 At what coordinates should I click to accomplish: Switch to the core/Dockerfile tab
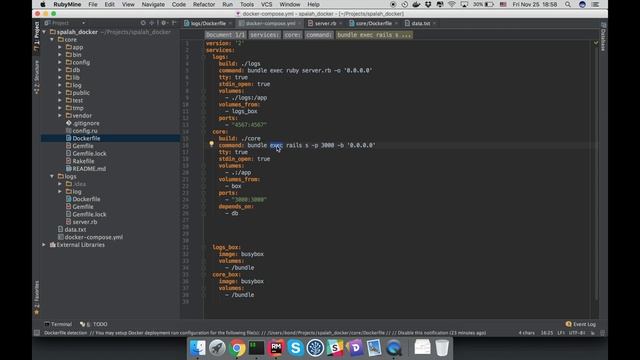(x=373, y=23)
